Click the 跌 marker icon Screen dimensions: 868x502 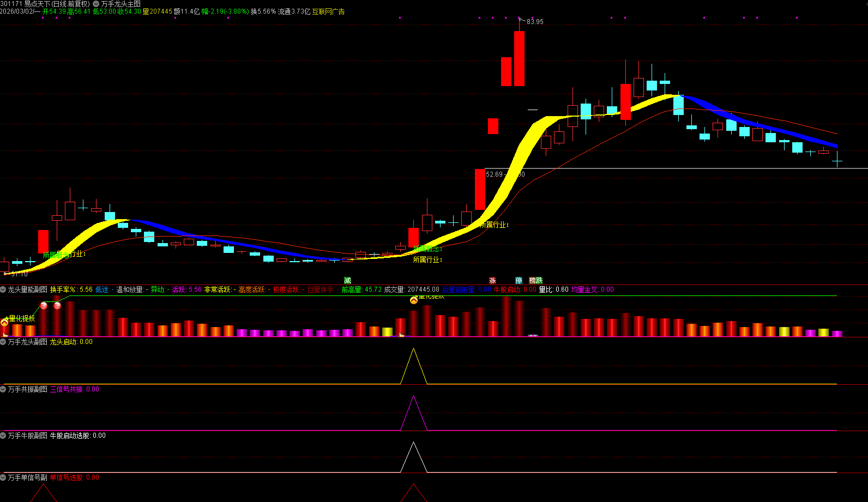click(539, 281)
